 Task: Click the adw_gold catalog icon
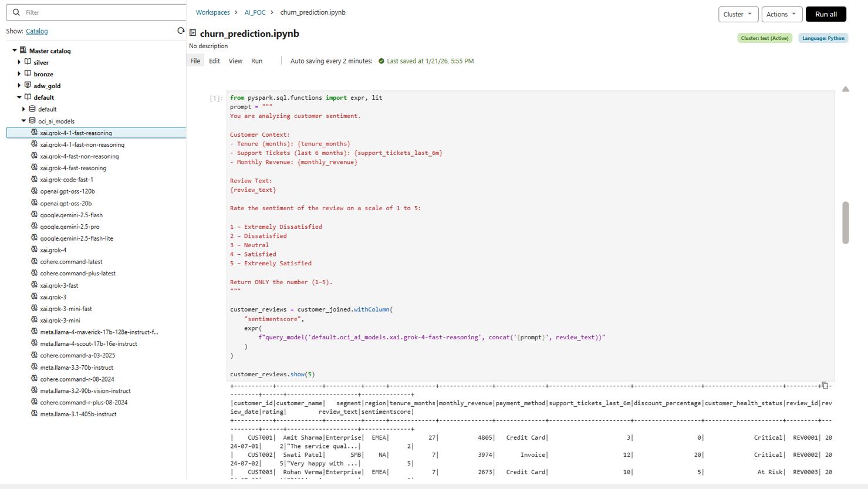click(x=28, y=86)
